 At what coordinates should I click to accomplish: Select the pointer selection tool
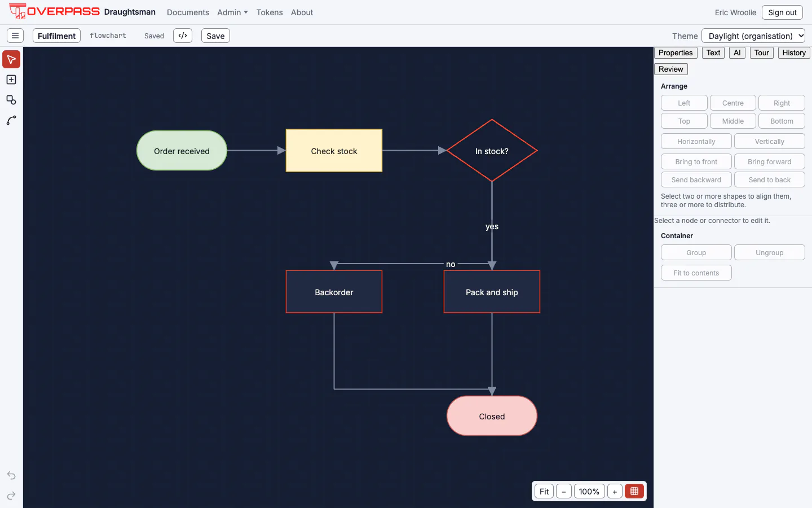(11, 59)
